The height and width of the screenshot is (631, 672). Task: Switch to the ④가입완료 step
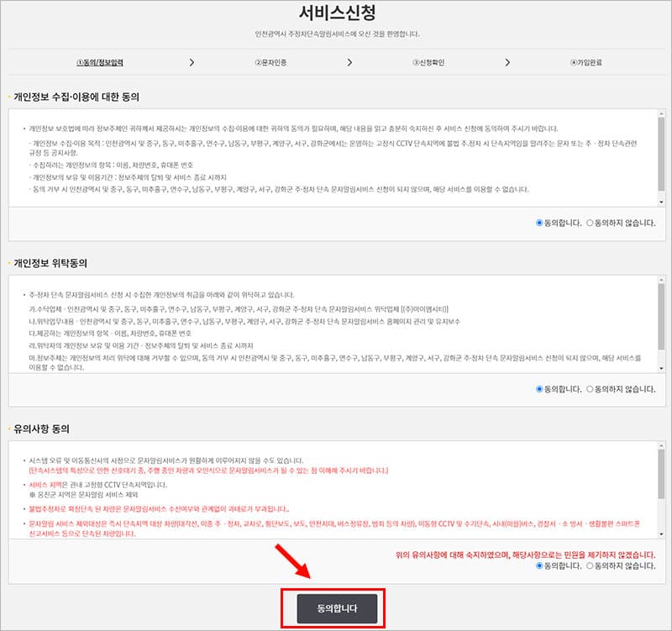585,62
